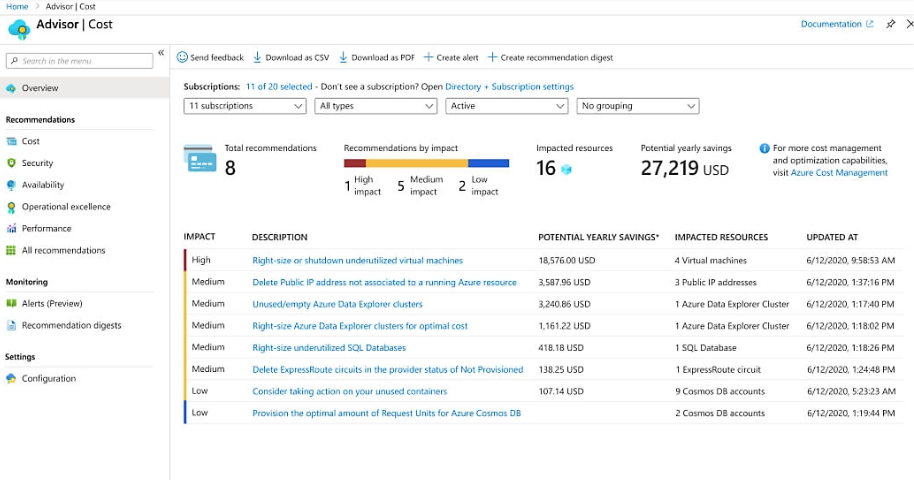Click the Download as CSV icon
Viewport: 914px width, 480px height.
pos(257,58)
